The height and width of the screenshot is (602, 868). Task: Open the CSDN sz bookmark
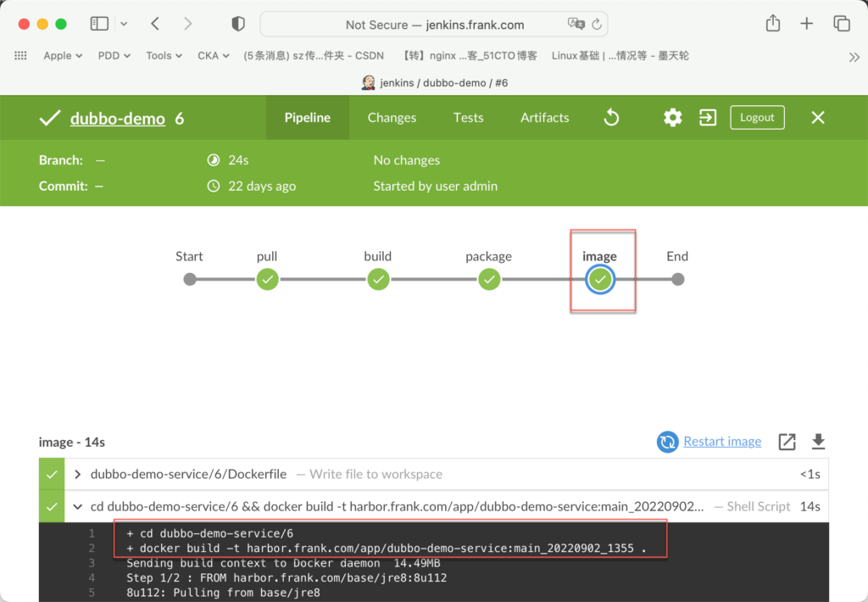pyautogui.click(x=314, y=55)
